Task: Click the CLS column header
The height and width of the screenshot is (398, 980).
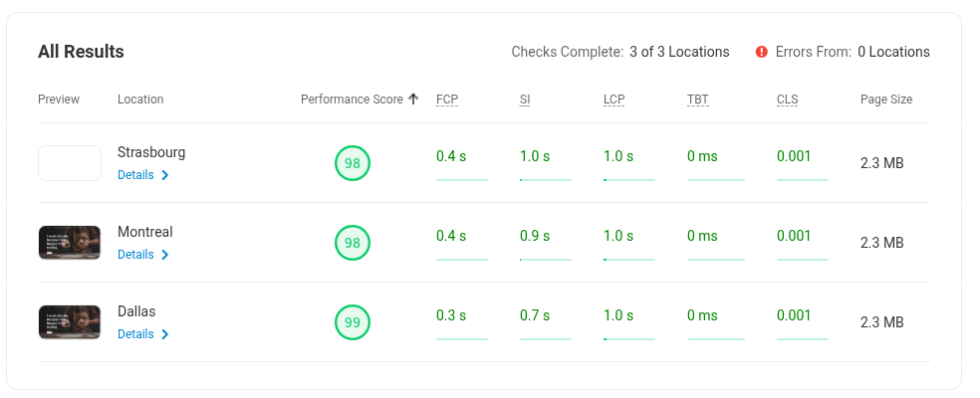Action: [x=787, y=99]
